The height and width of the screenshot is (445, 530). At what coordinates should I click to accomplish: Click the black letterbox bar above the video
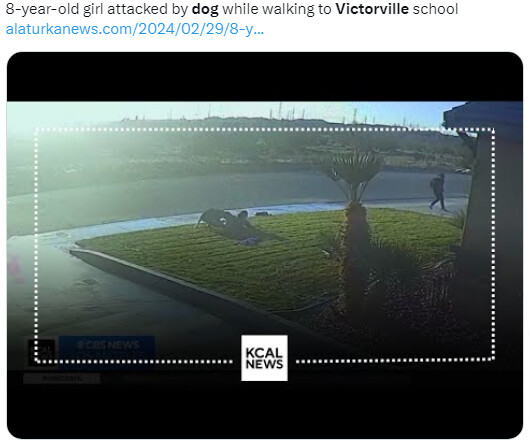click(x=265, y=77)
